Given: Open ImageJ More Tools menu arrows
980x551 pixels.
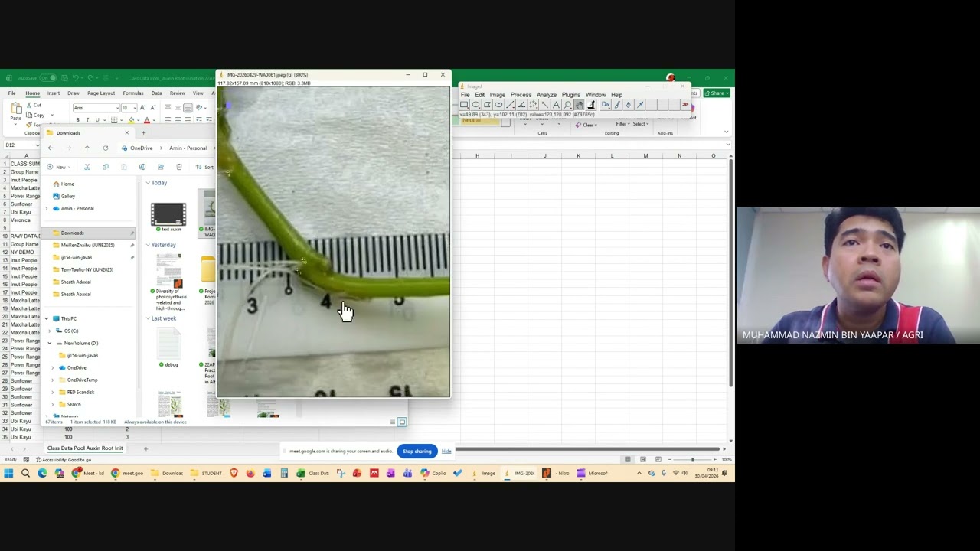Looking at the screenshot, I should point(685,104).
